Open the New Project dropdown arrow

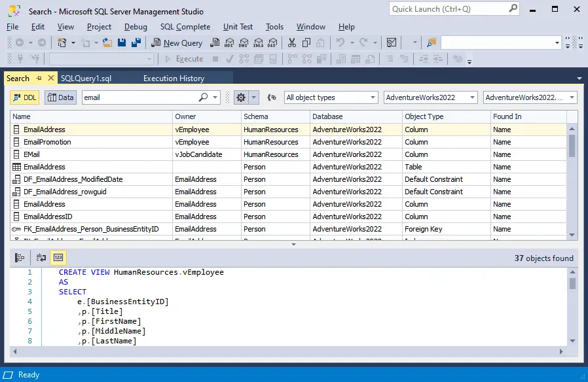73,43
